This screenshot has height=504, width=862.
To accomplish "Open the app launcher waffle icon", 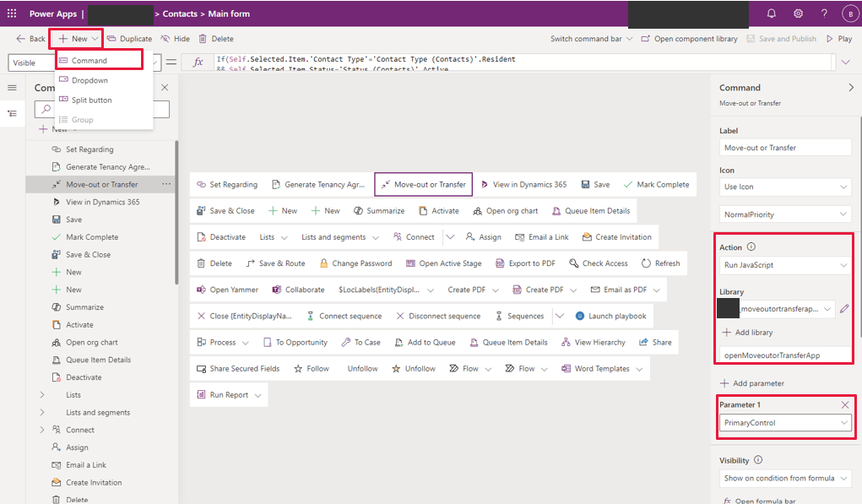I will [12, 14].
